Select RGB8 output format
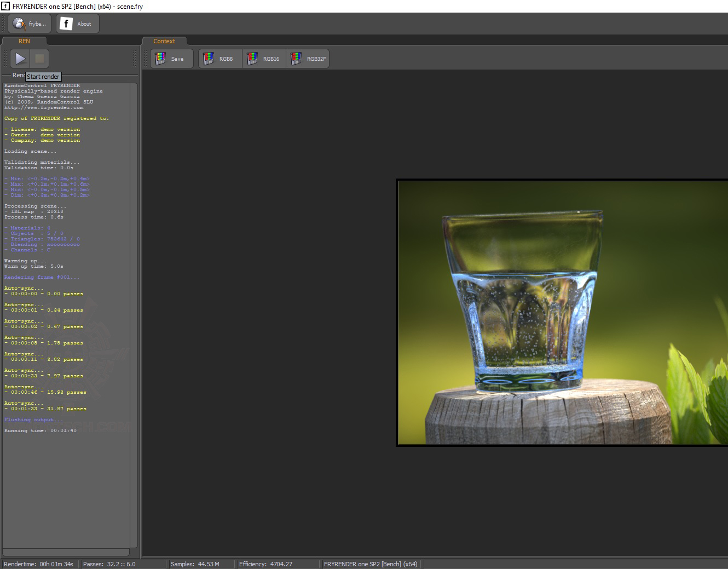The width and height of the screenshot is (728, 569). tap(220, 59)
